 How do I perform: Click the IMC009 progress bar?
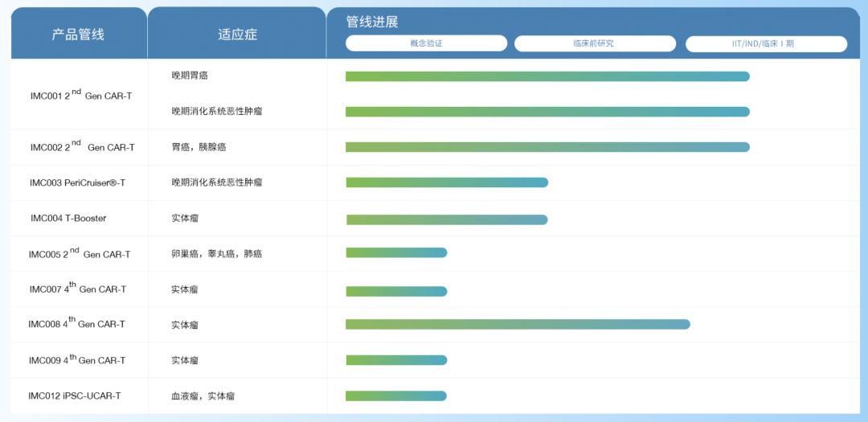click(x=396, y=360)
